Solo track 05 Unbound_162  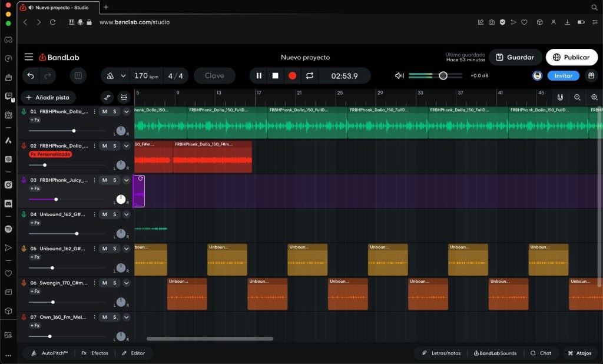pos(115,249)
